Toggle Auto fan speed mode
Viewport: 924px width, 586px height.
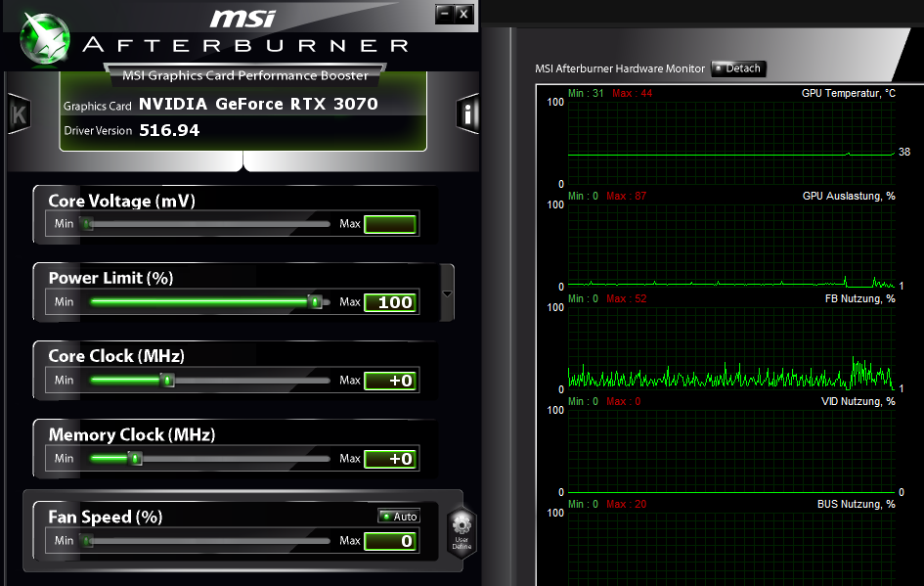pos(399,517)
